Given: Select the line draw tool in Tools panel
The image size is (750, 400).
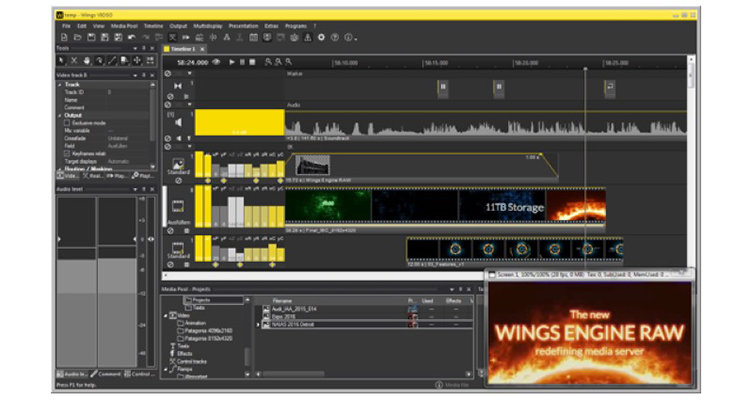Looking at the screenshot, I should click(112, 61).
